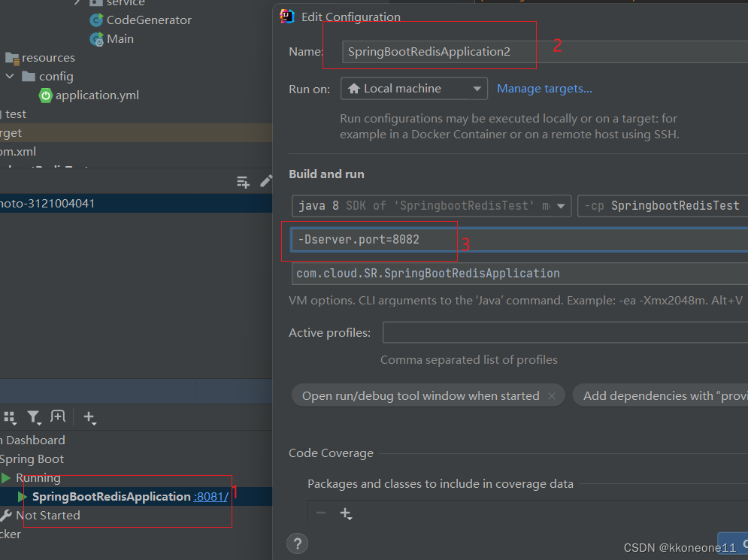Click the 'Add dependencies with provided' chip
Viewport: 748px width, 560px height.
coord(660,396)
